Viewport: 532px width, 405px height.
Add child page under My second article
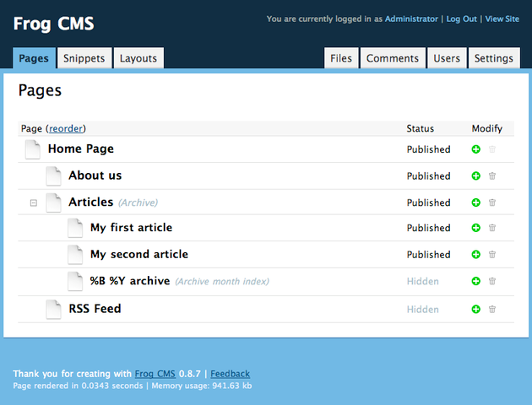[476, 255]
